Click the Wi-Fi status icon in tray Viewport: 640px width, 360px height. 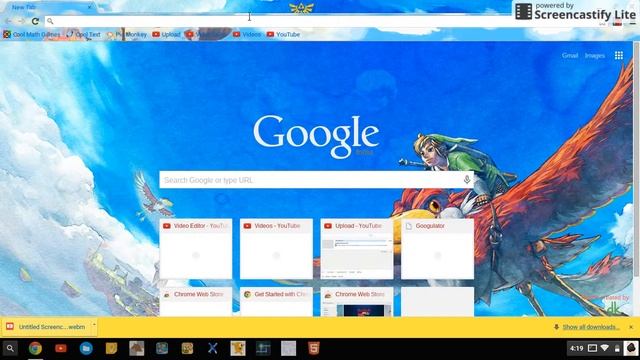click(x=605, y=348)
